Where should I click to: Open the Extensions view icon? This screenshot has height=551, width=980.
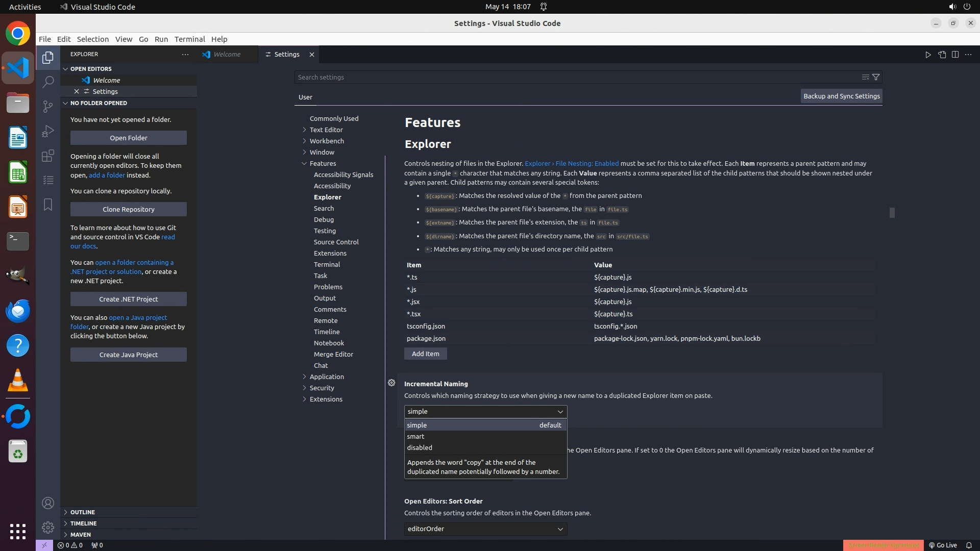coord(48,156)
